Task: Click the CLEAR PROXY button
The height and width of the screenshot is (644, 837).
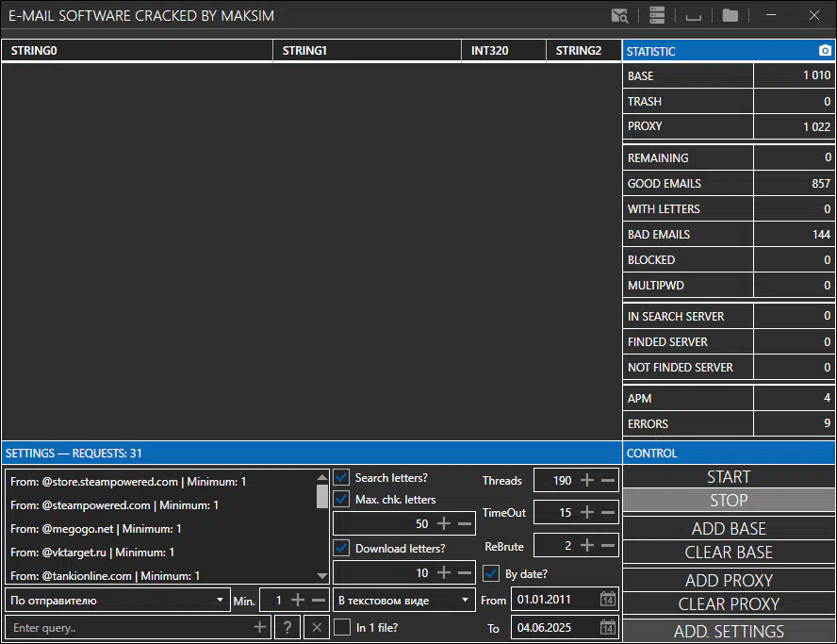Action: coord(729,603)
